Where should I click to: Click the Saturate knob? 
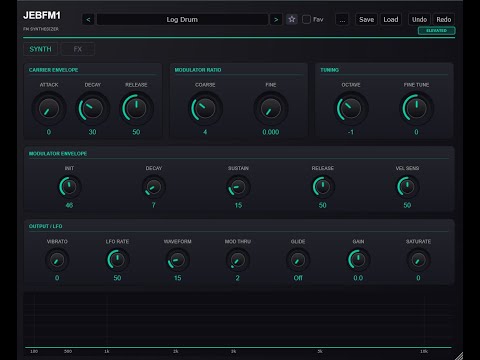tap(418, 260)
